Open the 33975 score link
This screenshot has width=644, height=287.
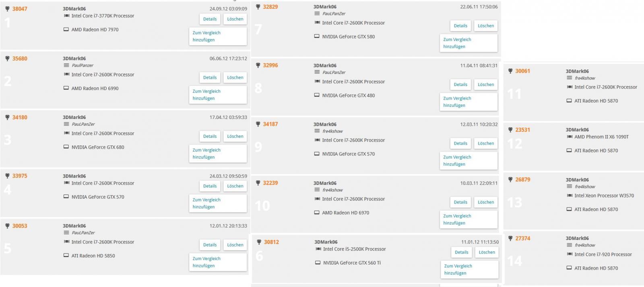coord(20,176)
